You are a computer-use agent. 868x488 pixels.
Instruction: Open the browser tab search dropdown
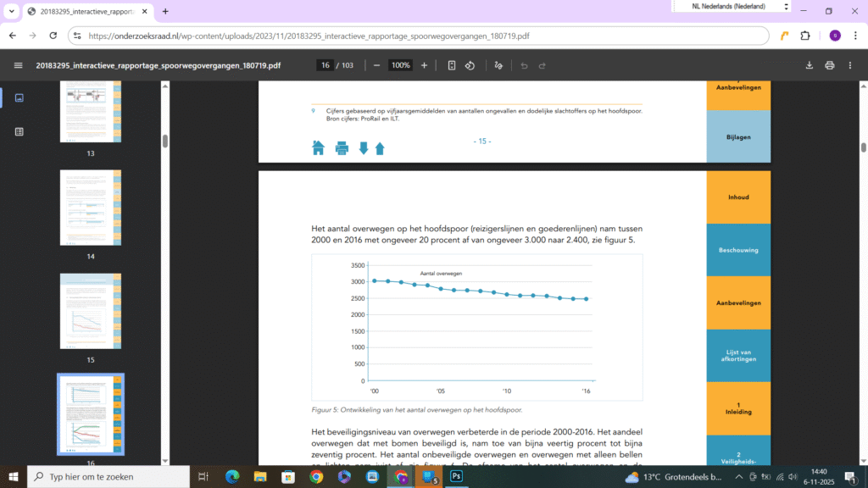pyautogui.click(x=12, y=12)
